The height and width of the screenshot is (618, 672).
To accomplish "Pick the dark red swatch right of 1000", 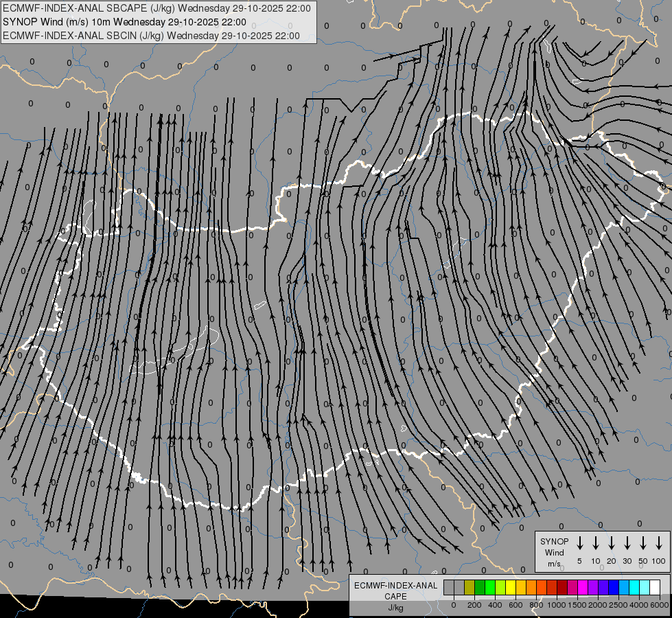I will point(562,588).
